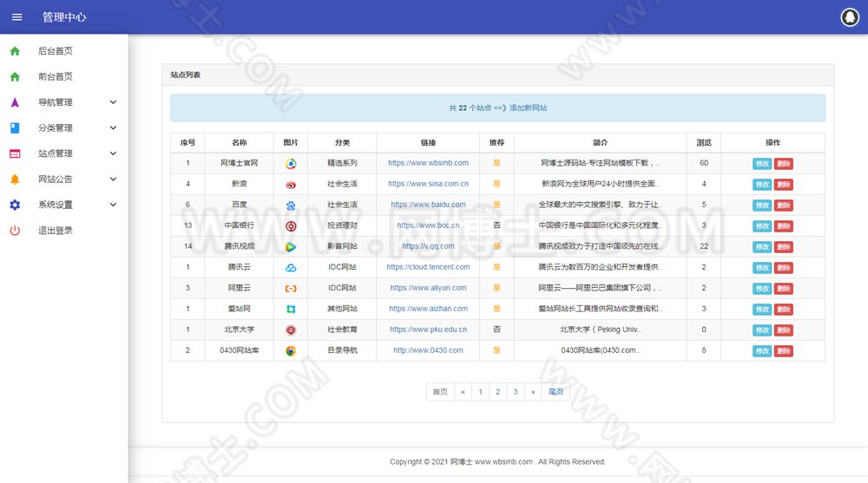Expand the 系统设置 chevron
This screenshot has height=483, width=868.
coord(113,205)
